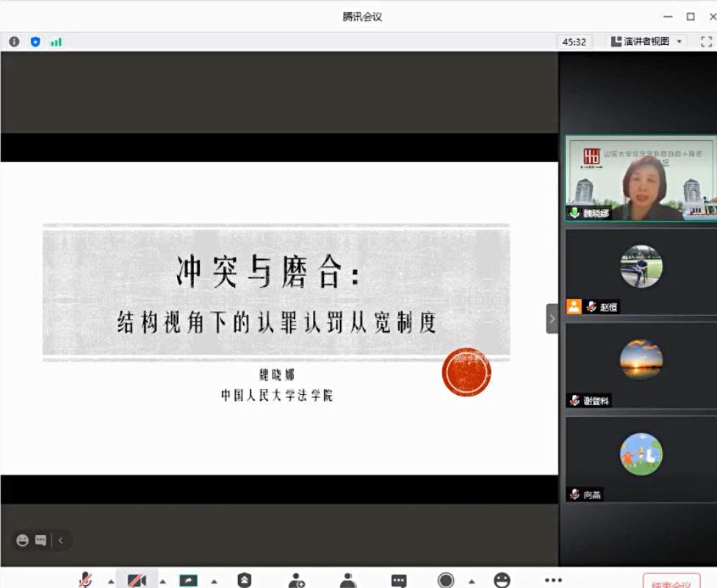Open the security shield options

tap(245, 580)
